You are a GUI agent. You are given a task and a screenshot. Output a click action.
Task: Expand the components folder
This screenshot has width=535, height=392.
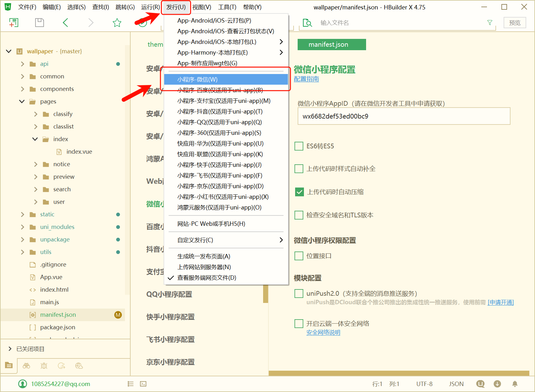click(x=22, y=89)
